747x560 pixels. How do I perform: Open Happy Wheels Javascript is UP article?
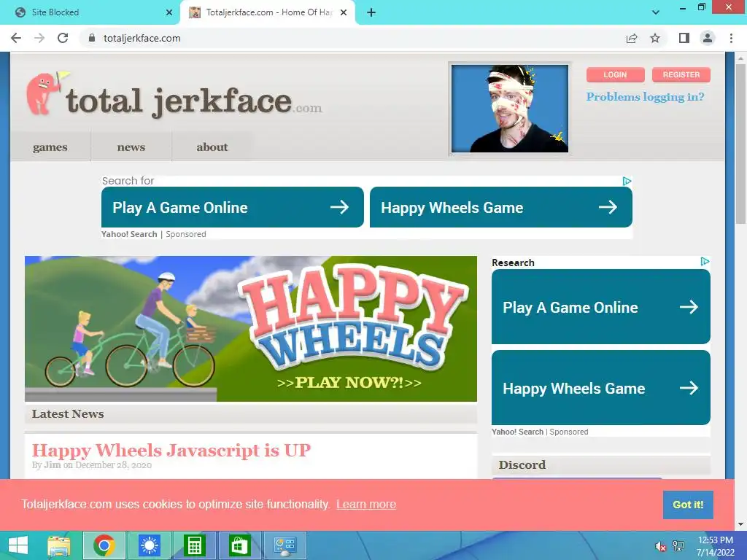171,450
